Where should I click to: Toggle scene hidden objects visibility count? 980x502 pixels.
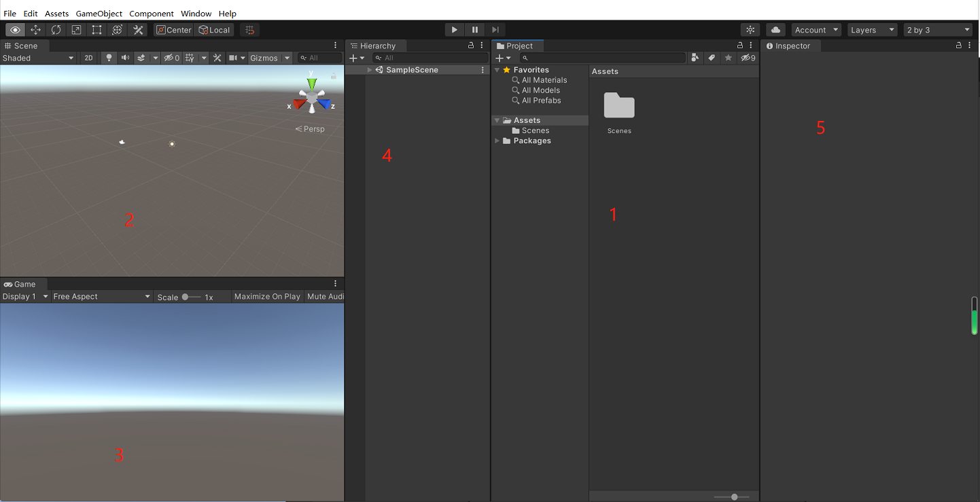172,58
